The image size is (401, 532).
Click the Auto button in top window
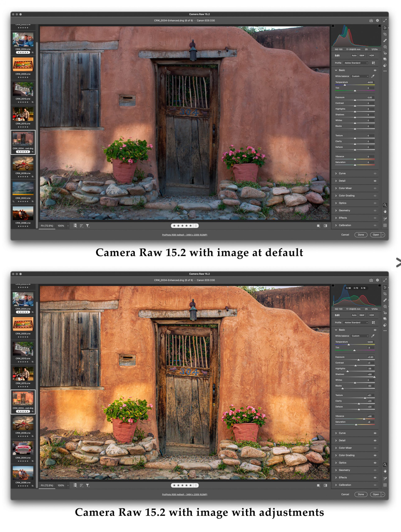354,56
